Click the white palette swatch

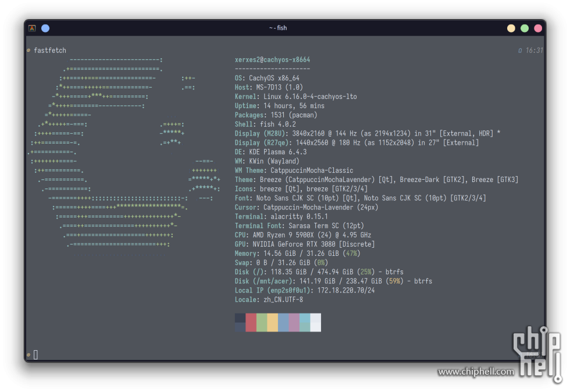pos(315,323)
